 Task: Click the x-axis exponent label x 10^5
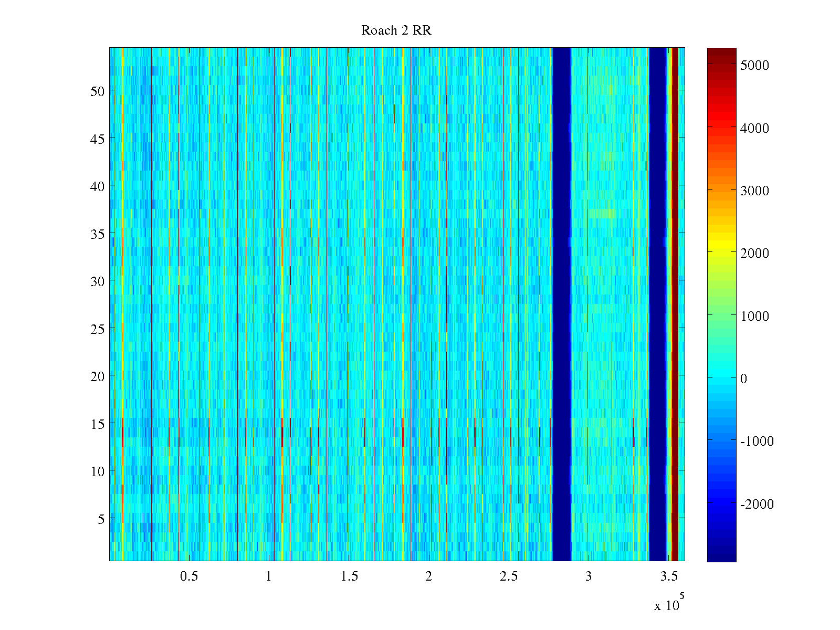(669, 602)
